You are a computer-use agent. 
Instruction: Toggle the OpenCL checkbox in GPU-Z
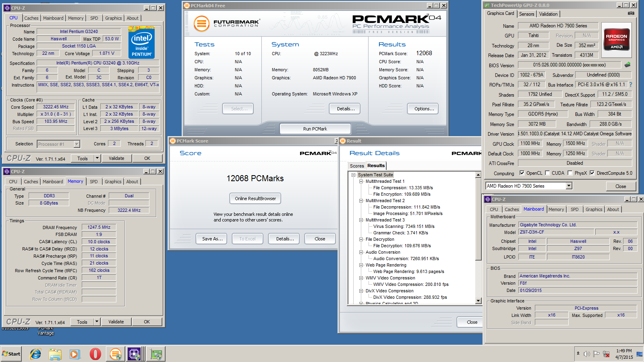click(x=522, y=173)
